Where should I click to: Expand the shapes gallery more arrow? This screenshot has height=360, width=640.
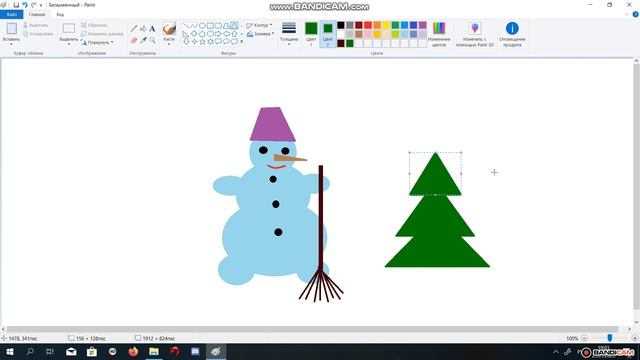click(x=242, y=42)
